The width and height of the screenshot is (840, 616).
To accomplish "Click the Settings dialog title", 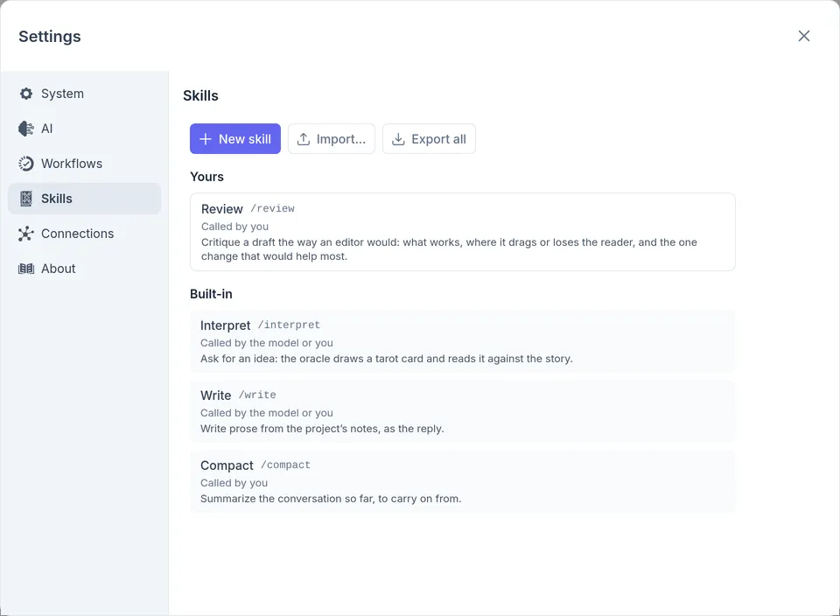I will [x=50, y=37].
